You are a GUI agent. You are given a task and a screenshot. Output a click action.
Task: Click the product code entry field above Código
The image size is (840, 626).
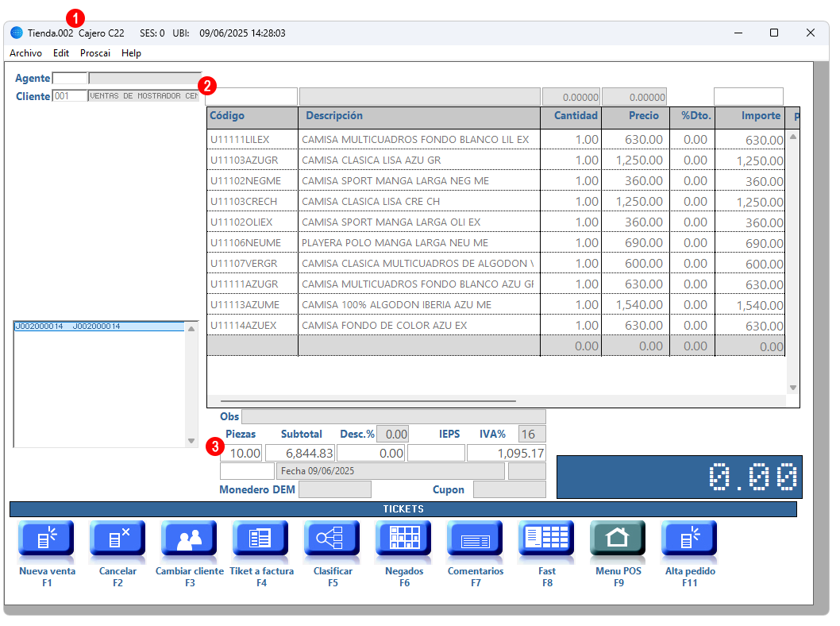point(251,96)
